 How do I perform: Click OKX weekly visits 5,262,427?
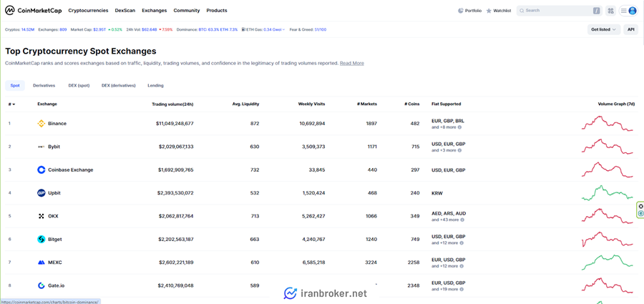[x=312, y=216]
